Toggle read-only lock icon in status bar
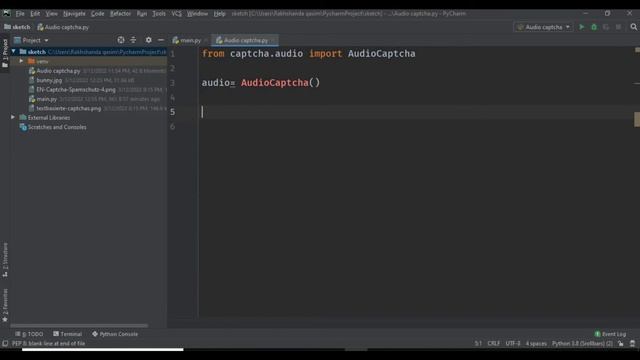 point(620,343)
